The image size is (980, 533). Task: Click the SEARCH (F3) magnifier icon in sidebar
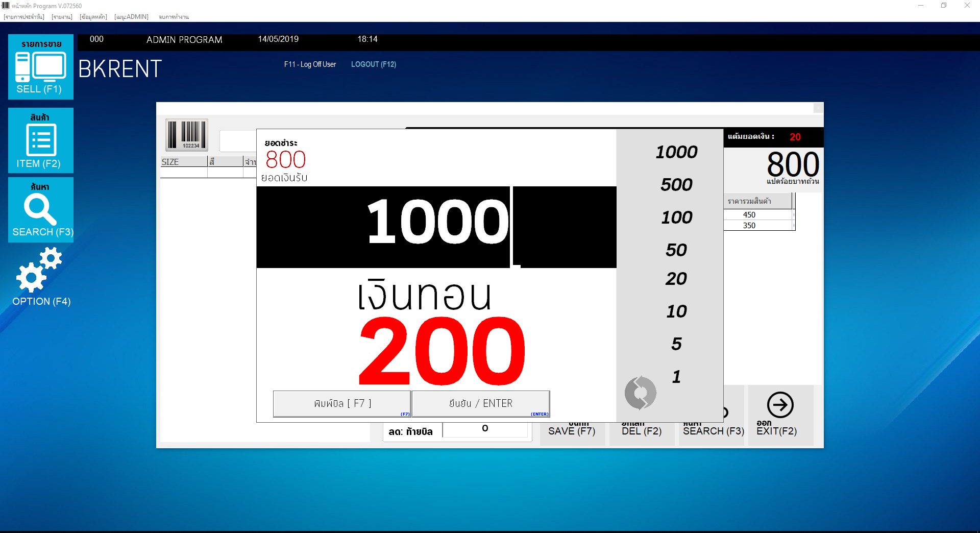point(41,210)
